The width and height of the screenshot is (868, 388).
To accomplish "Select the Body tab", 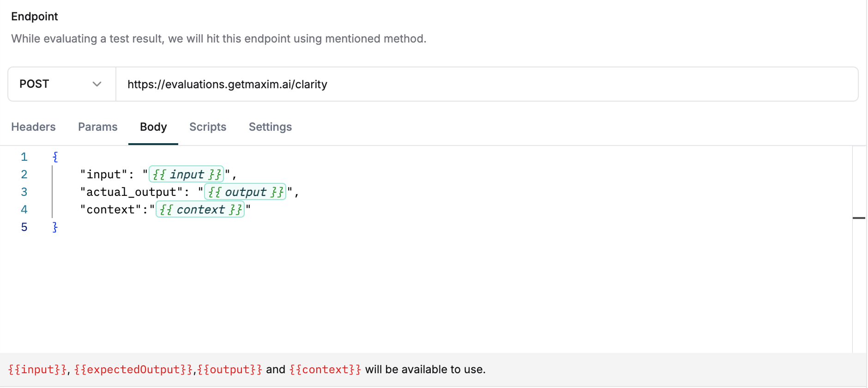I will point(153,127).
